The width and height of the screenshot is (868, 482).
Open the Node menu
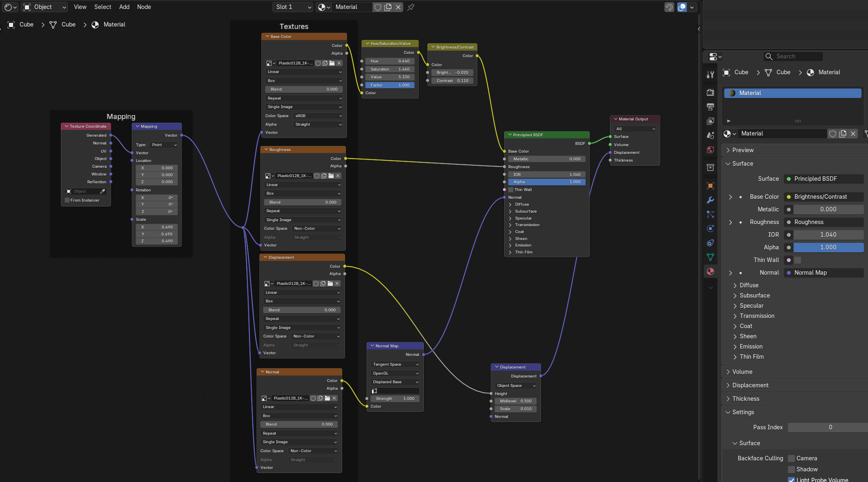pos(144,7)
